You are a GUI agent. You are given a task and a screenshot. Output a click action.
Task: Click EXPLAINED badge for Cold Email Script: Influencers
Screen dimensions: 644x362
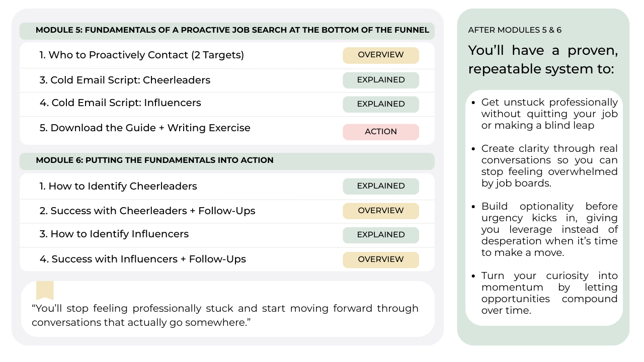381,105
